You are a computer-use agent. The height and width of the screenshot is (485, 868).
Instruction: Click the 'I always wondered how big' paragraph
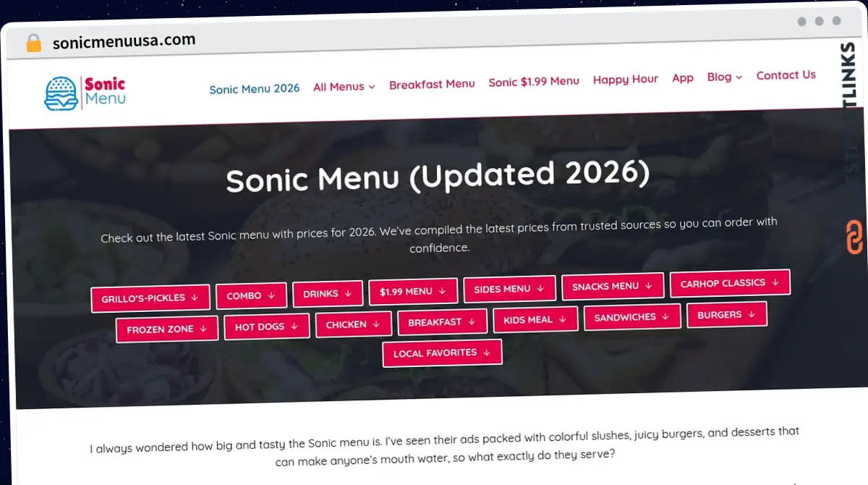[x=445, y=446]
